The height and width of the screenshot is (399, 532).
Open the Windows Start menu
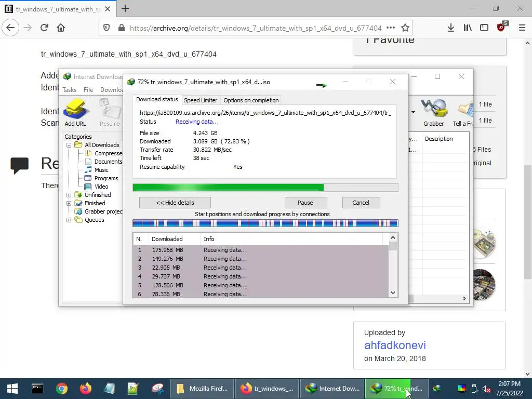[x=12, y=389]
